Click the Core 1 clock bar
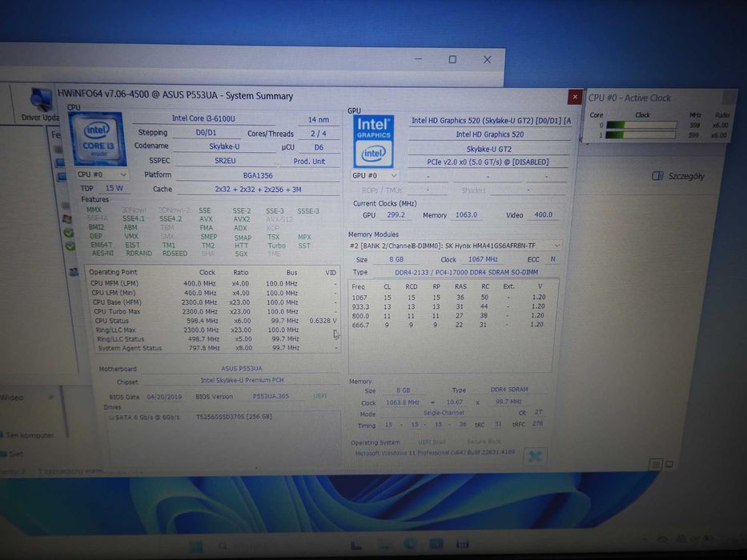 (x=641, y=135)
